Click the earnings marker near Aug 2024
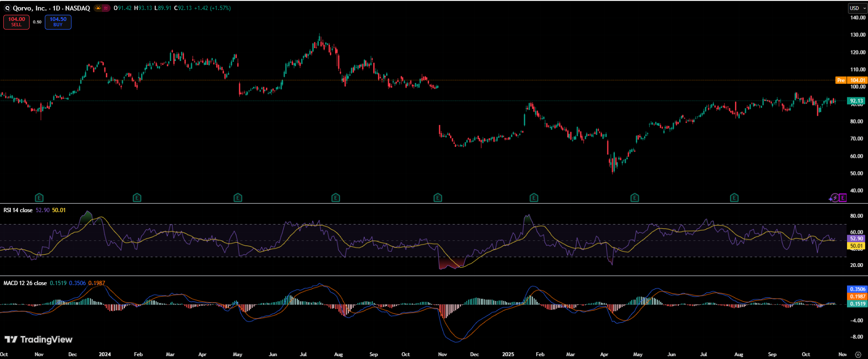The image size is (868, 359). [x=336, y=198]
